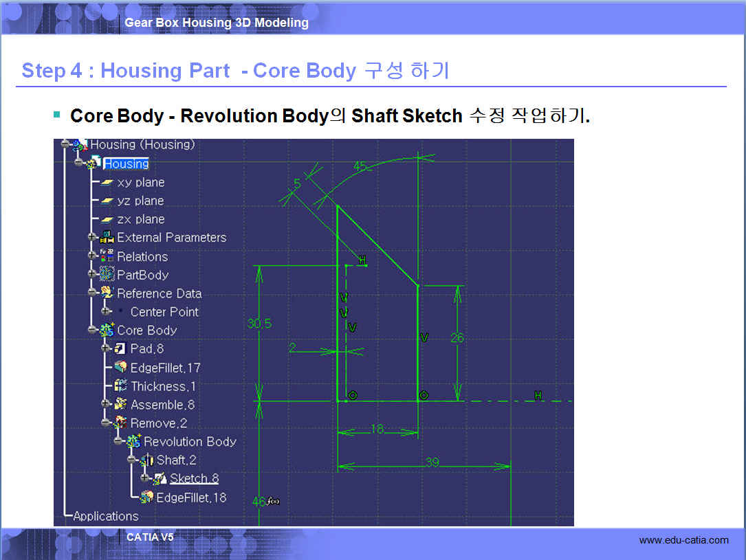Click the highlighted Housing part label
Image resolution: width=746 pixels, height=560 pixels.
click(126, 164)
